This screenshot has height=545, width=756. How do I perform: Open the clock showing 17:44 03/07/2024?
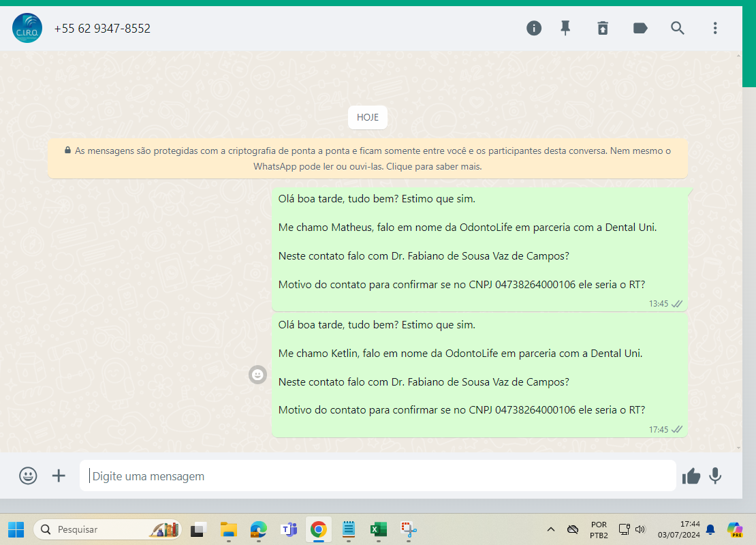coord(679,529)
